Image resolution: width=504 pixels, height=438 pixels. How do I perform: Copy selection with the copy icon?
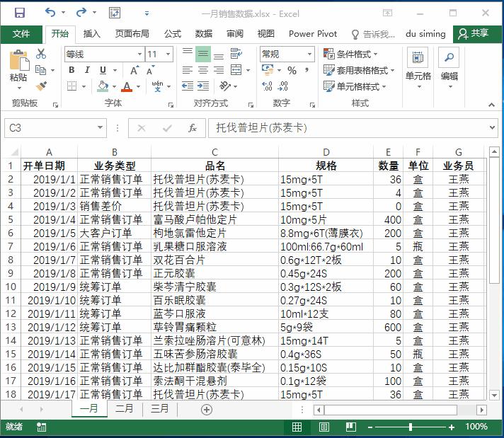(40, 70)
